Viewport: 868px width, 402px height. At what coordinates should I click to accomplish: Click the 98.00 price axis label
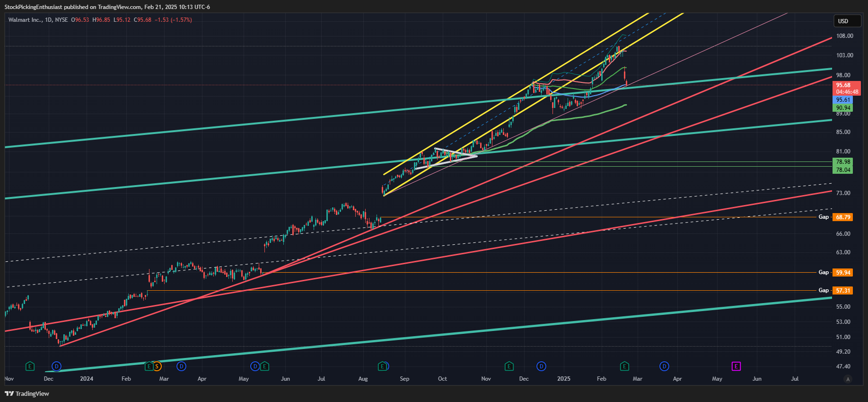pyautogui.click(x=843, y=75)
